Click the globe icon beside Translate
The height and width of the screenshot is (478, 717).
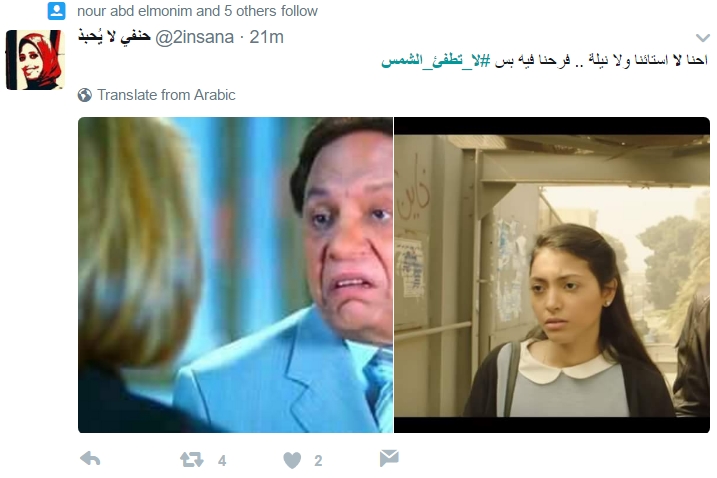point(85,95)
